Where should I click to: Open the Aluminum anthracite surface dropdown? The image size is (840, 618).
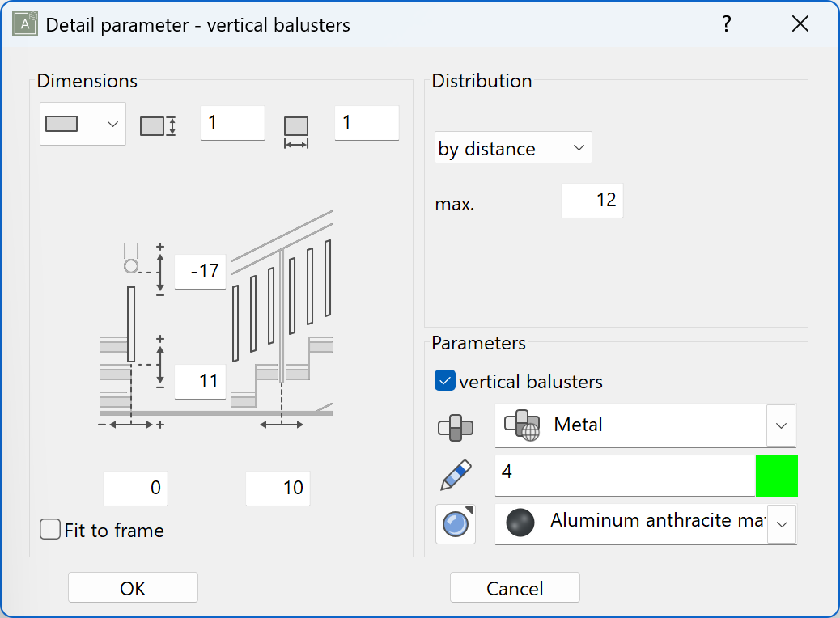click(781, 524)
